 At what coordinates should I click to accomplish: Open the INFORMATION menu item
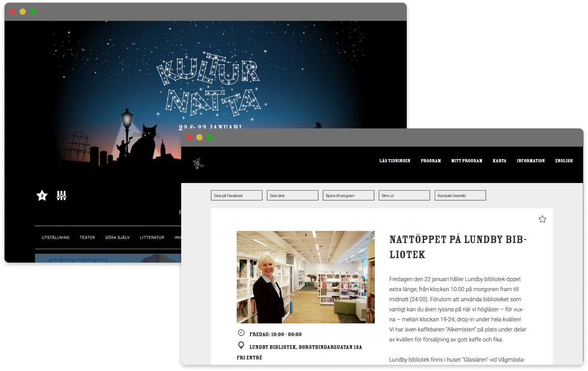coord(531,161)
